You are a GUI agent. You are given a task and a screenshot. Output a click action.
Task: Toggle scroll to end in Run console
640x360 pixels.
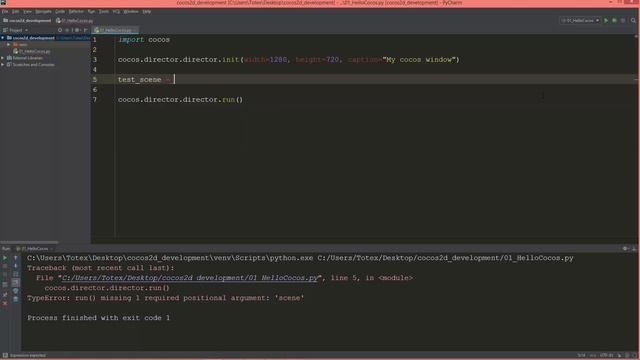(x=16, y=282)
